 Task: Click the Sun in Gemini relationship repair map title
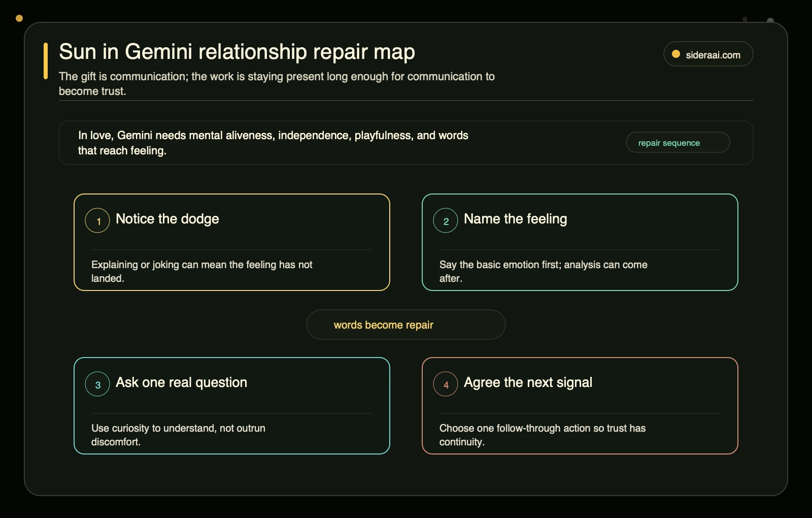click(237, 52)
